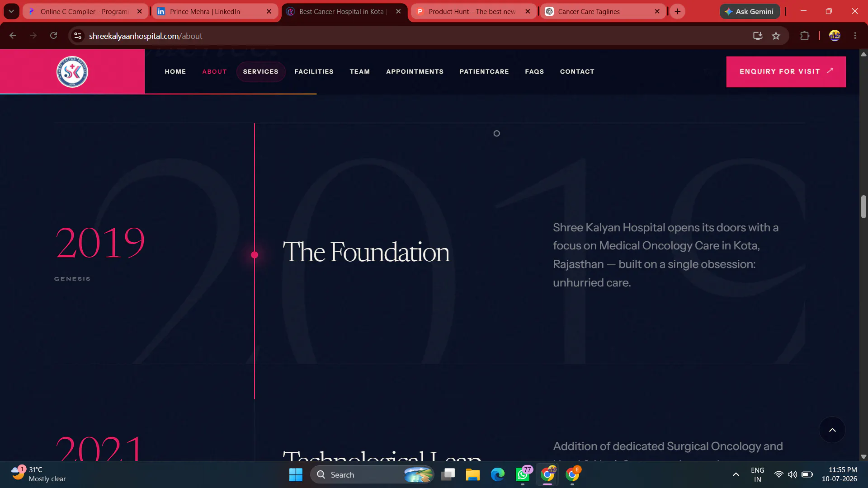This screenshot has height=488, width=868.
Task: Switch to Online C Compiler tab
Action: point(85,12)
